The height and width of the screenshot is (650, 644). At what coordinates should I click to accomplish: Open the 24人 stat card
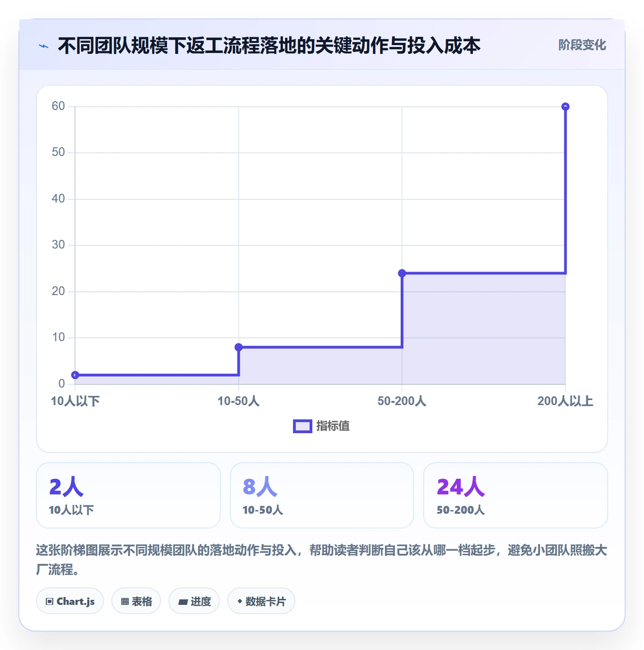(516, 495)
